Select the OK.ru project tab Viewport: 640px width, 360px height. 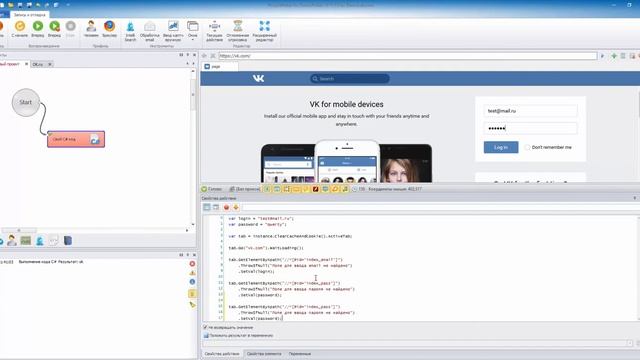coord(38,64)
